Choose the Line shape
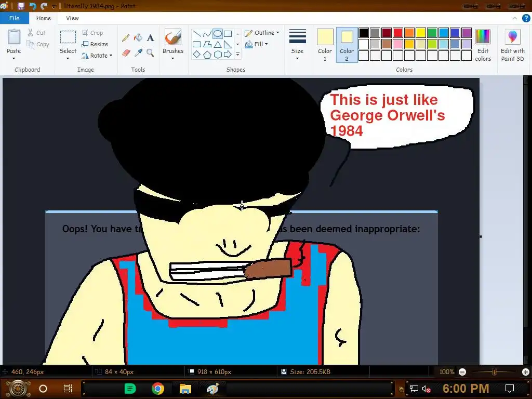Screen dimensions: 532x399 pyautogui.click(x=196, y=34)
